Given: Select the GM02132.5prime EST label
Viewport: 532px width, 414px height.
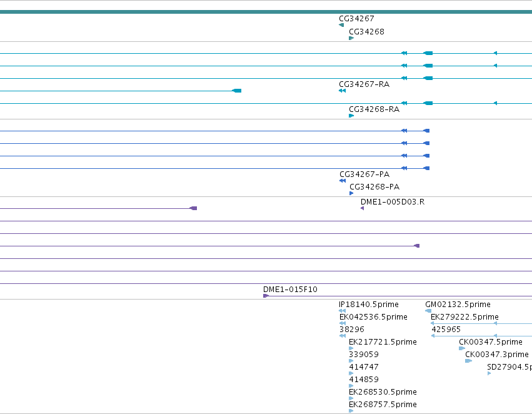Looking at the screenshot, I should point(458,305).
